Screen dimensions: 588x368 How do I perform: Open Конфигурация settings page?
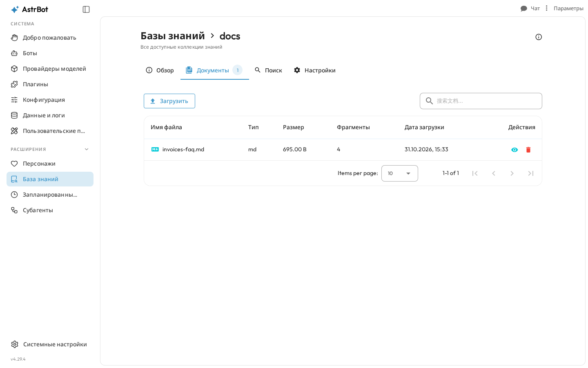[50, 100]
